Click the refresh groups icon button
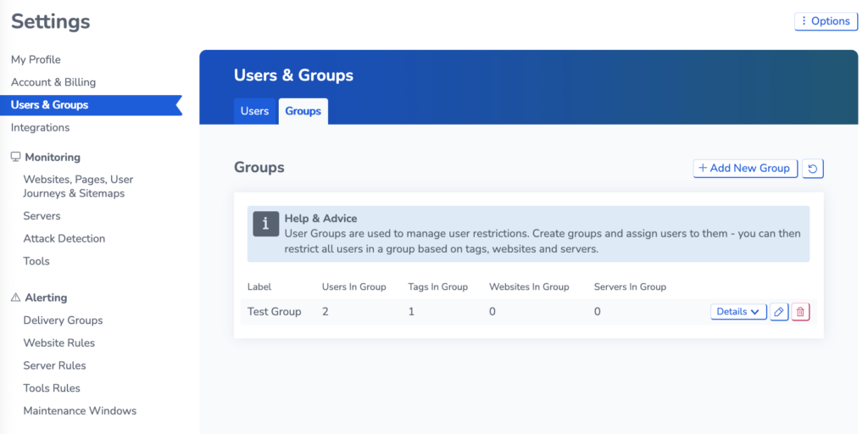The width and height of the screenshot is (868, 434). tap(813, 169)
